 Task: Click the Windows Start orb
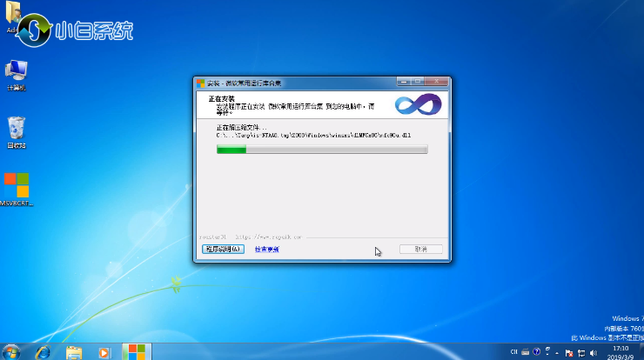pyautogui.click(x=11, y=351)
